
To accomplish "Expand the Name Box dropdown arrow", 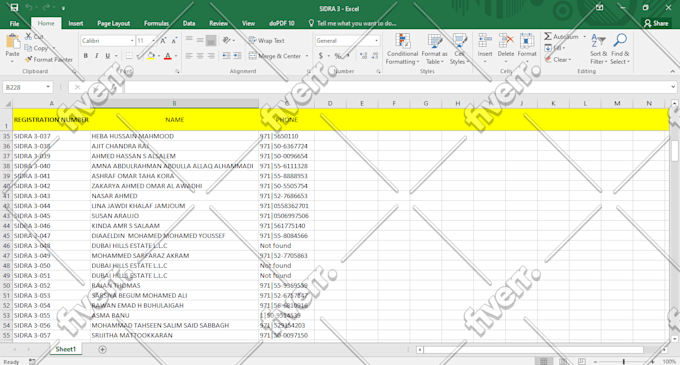I will click(48, 87).
